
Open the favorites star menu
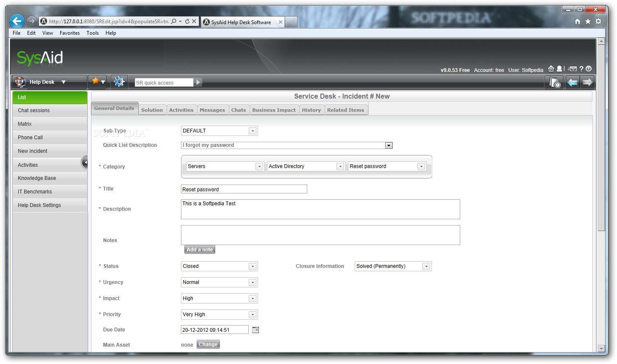[98, 81]
